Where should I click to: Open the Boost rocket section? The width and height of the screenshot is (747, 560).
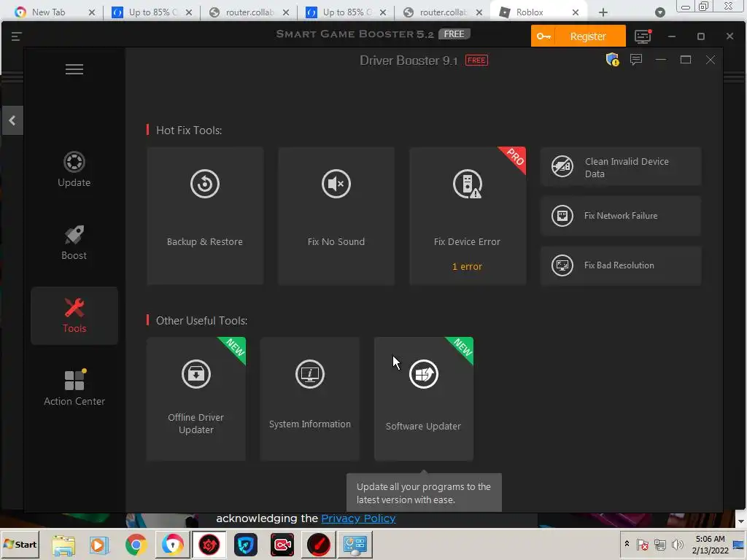click(74, 242)
